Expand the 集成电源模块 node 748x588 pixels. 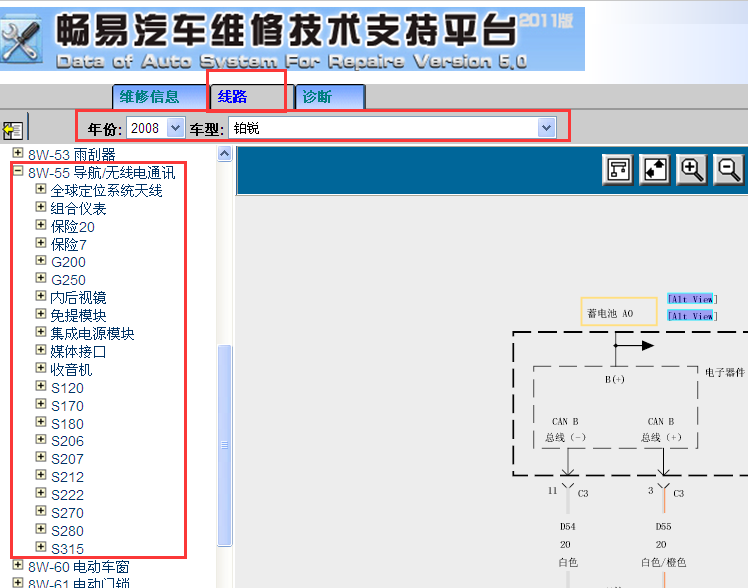pos(41,332)
